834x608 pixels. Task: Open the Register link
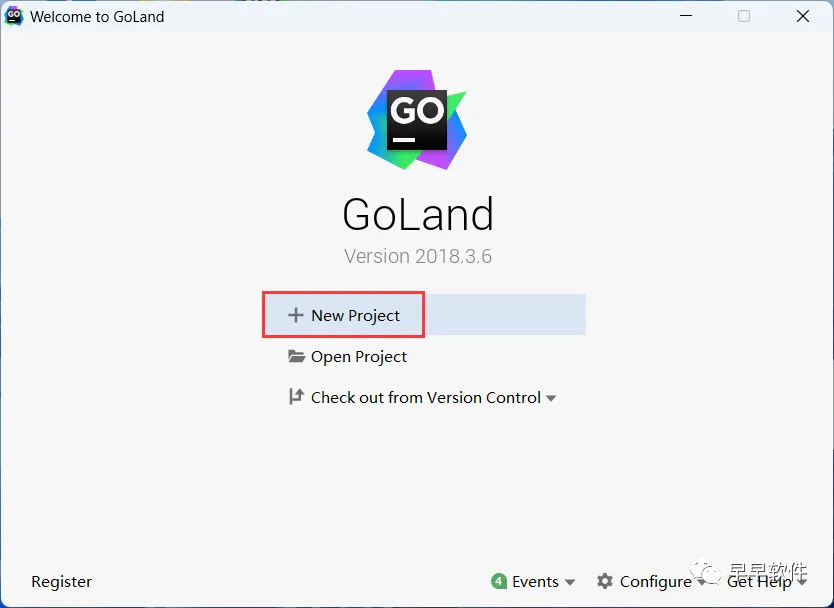click(x=62, y=581)
